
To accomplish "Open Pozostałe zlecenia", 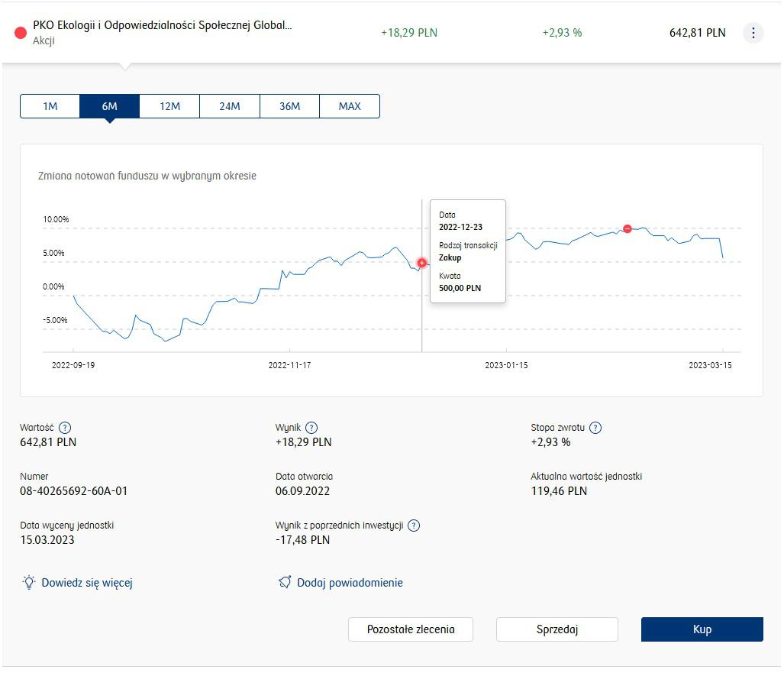I will 411,629.
